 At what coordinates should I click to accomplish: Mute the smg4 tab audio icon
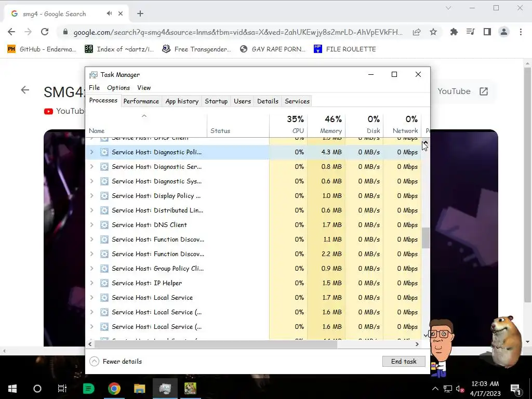pos(109,14)
